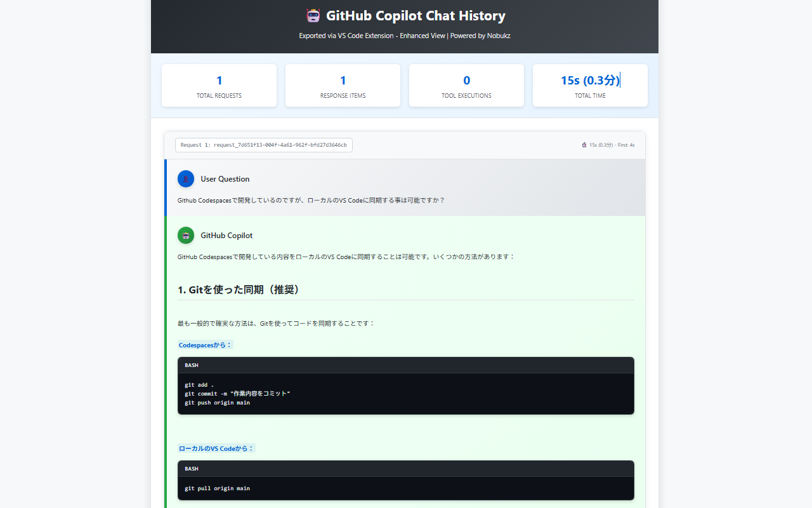Click the BASH header above git pull
The image size is (812, 508).
[x=406, y=469]
